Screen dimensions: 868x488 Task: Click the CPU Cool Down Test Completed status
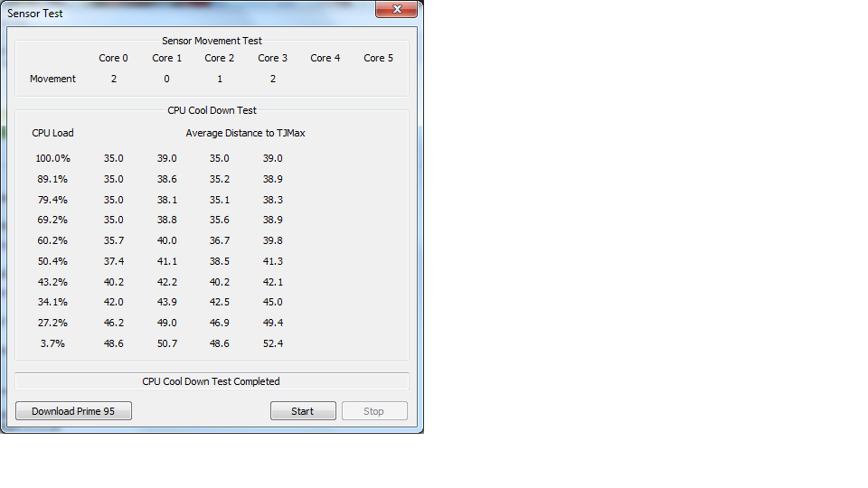tap(211, 381)
